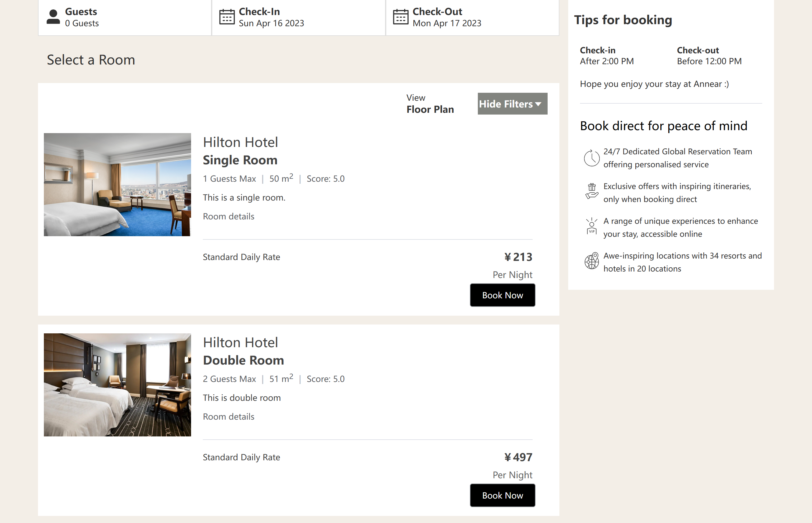The height and width of the screenshot is (523, 812).
Task: Click 'Hilton Hotel' above Double Room
Action: (240, 343)
